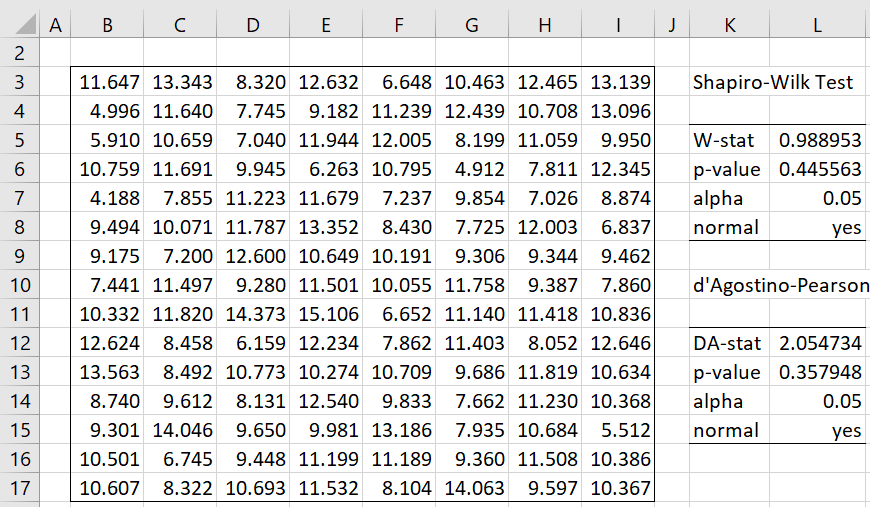Select column C header

tap(180, 25)
